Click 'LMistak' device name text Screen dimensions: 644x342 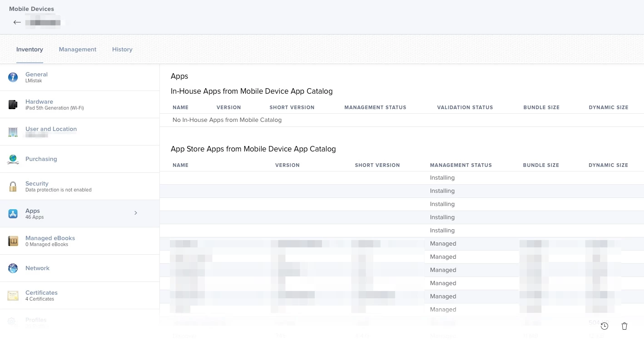pyautogui.click(x=34, y=81)
